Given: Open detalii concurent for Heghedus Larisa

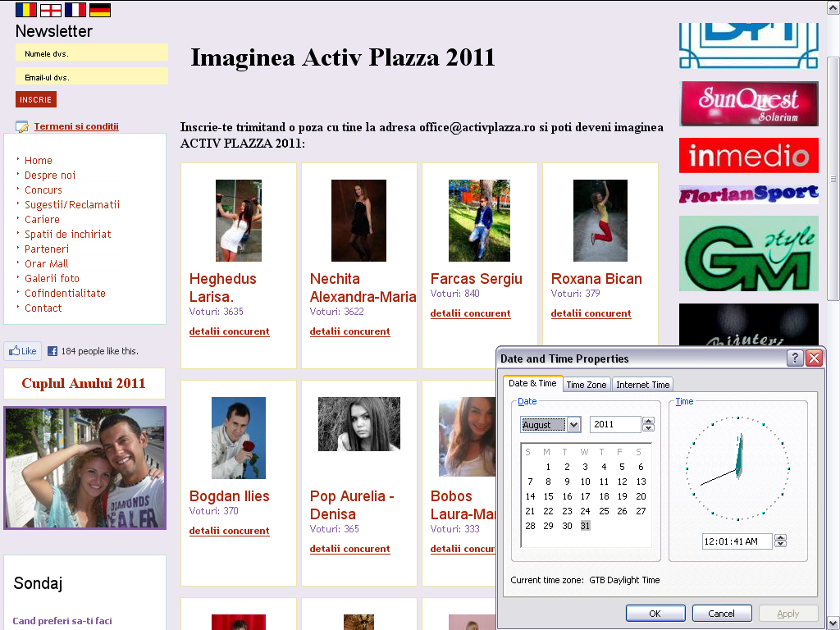Looking at the screenshot, I should (229, 331).
